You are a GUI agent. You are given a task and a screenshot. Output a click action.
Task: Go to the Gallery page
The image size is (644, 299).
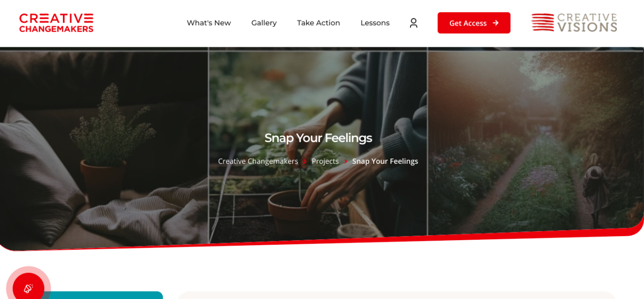coord(264,23)
